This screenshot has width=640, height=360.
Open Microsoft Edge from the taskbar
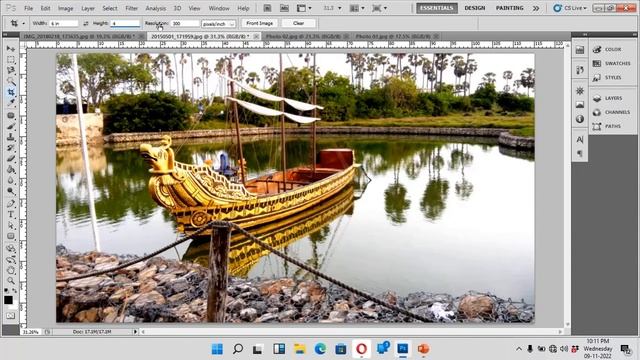320,349
